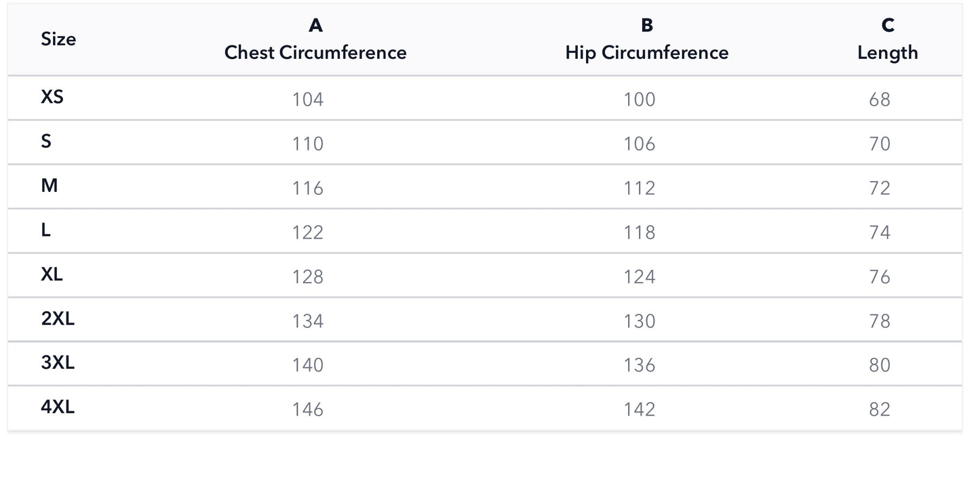Viewport: 980px width, 486px height.
Task: Click chest value 140 for 3XL
Action: 308,365
